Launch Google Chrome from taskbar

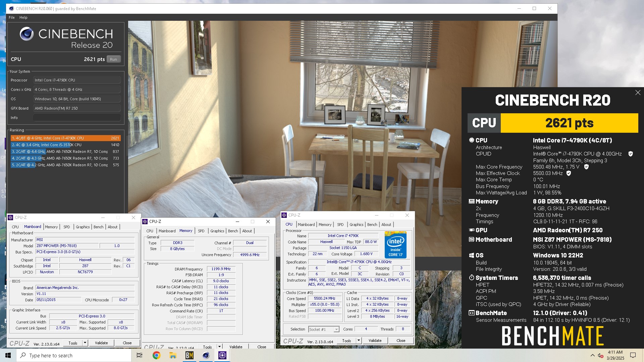tap(156, 355)
